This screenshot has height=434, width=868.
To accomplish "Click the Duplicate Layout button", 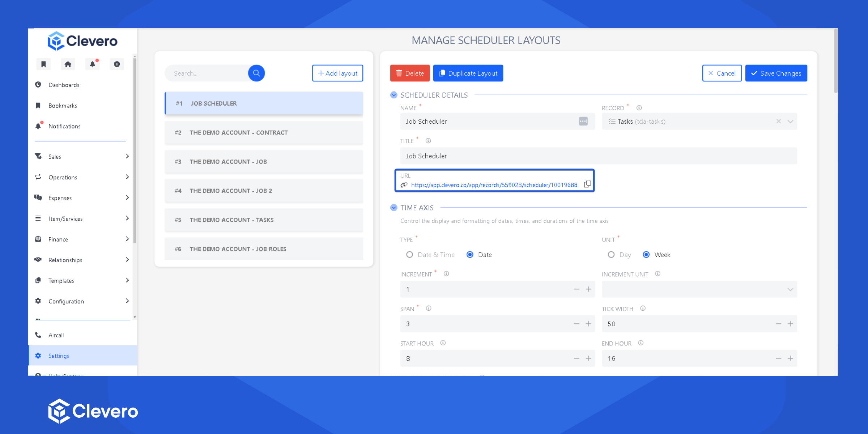I will [468, 73].
